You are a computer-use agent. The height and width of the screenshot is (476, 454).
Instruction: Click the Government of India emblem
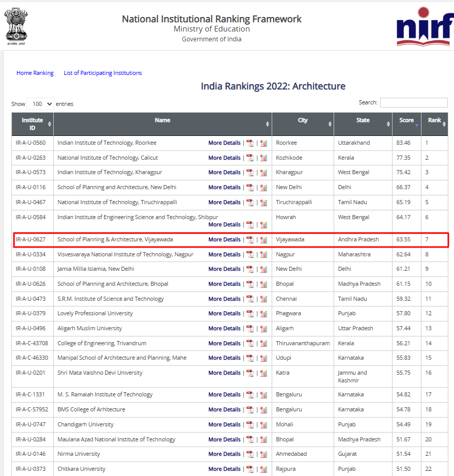(x=16, y=27)
